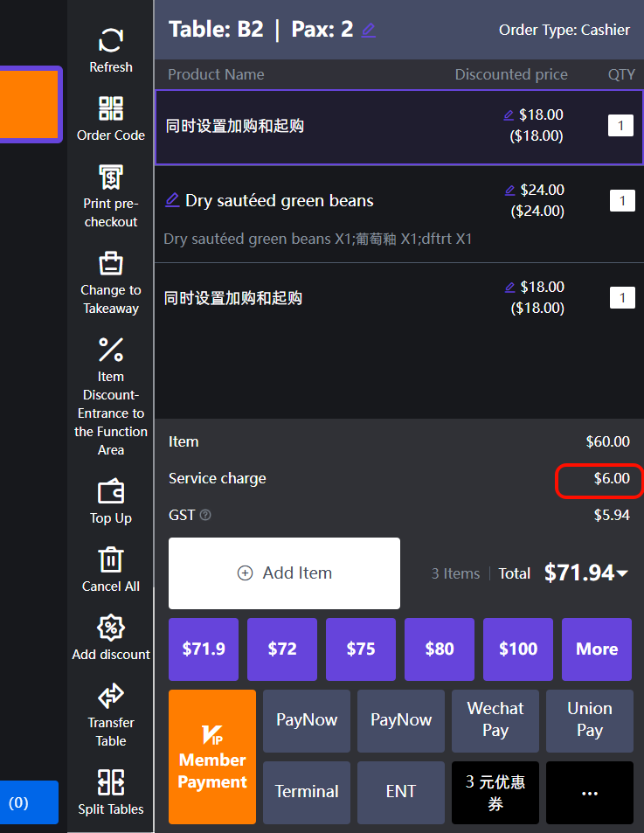The height and width of the screenshot is (833, 644).
Task: Select Print pre-checkout icon
Action: click(x=111, y=177)
